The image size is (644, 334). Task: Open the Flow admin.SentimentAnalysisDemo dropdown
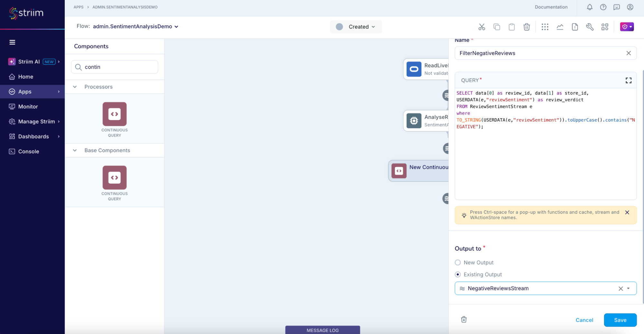pos(136,26)
